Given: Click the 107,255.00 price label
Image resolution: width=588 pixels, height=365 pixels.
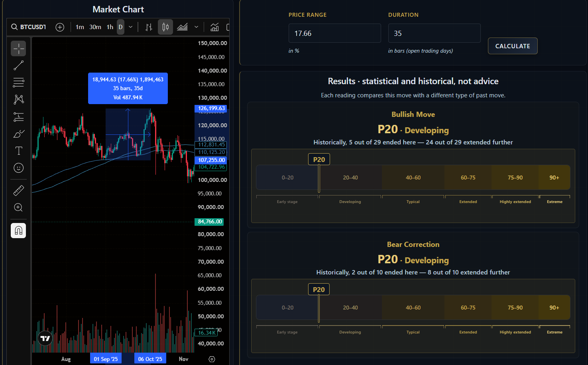Looking at the screenshot, I should click(x=211, y=160).
